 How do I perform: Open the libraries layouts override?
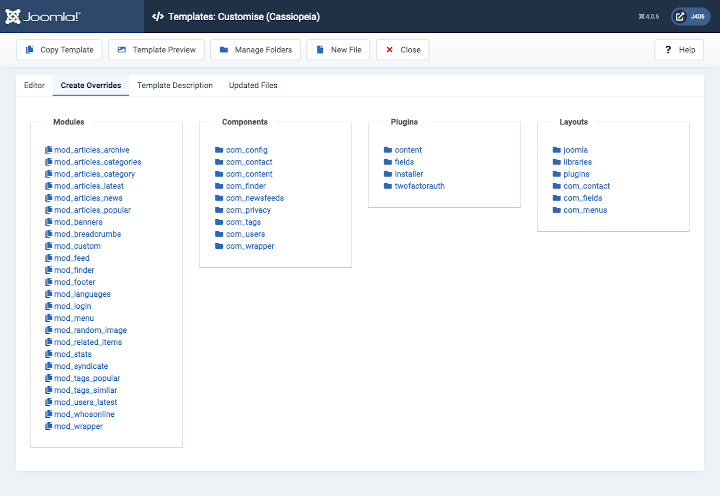coord(577,162)
